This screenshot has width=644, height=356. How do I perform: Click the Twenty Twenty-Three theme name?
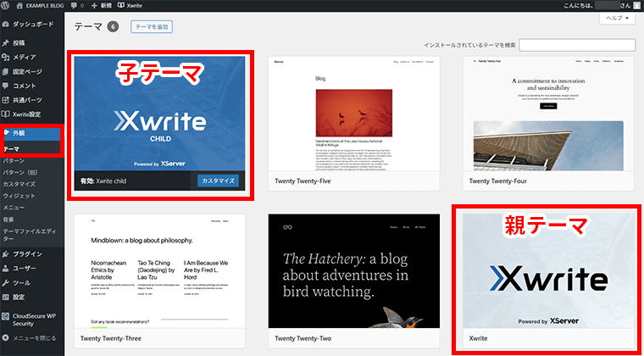pyautogui.click(x=111, y=338)
